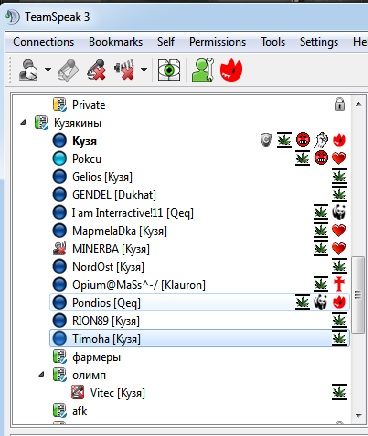Open the Connections menu
368x436 pixels.
(44, 42)
